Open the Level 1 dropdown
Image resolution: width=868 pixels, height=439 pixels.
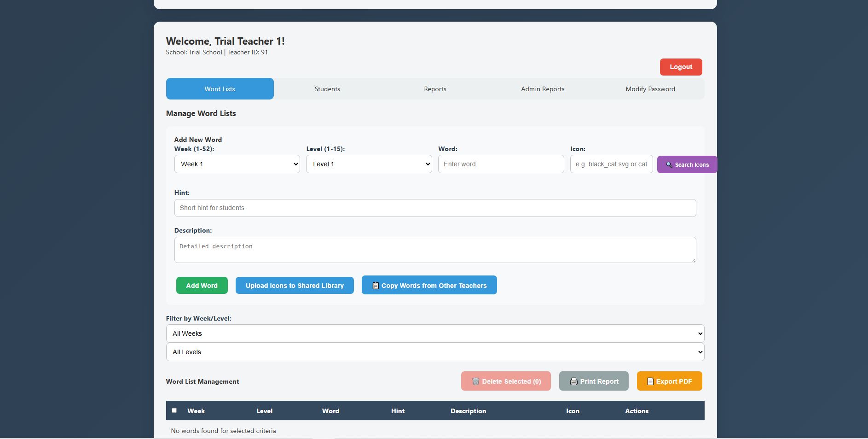pyautogui.click(x=369, y=164)
